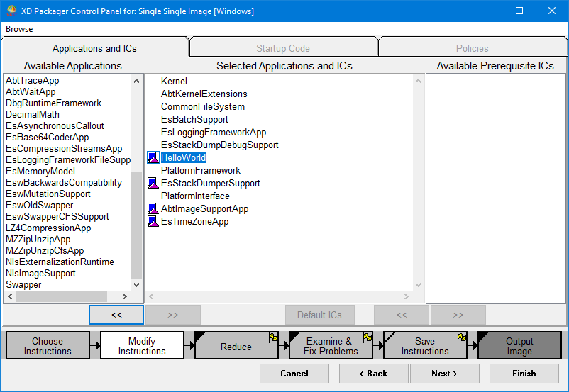The width and height of the screenshot is (569, 392).
Task: Click yellow marker on Examine & Fix Problems
Action: point(368,338)
